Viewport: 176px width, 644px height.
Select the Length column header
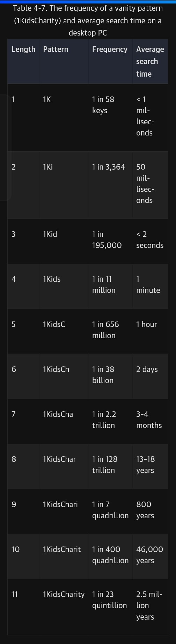(23, 49)
